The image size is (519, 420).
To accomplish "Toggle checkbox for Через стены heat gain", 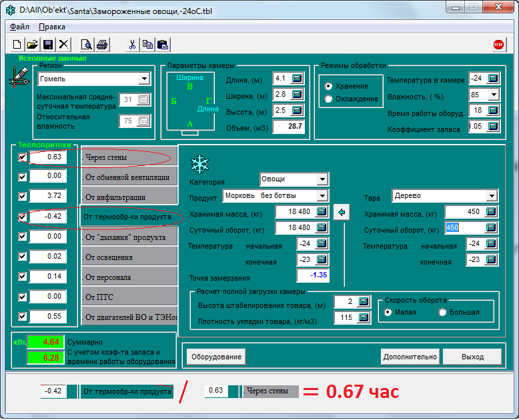I will [x=22, y=157].
